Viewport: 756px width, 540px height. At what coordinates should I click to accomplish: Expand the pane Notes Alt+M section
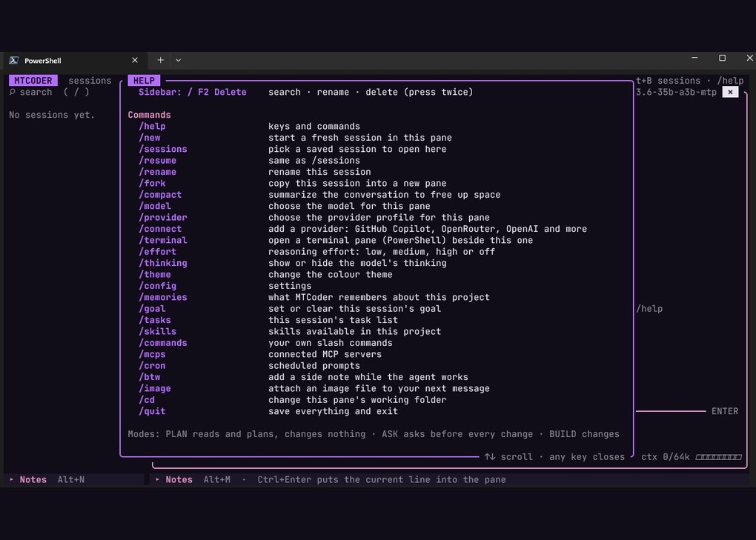point(193,480)
